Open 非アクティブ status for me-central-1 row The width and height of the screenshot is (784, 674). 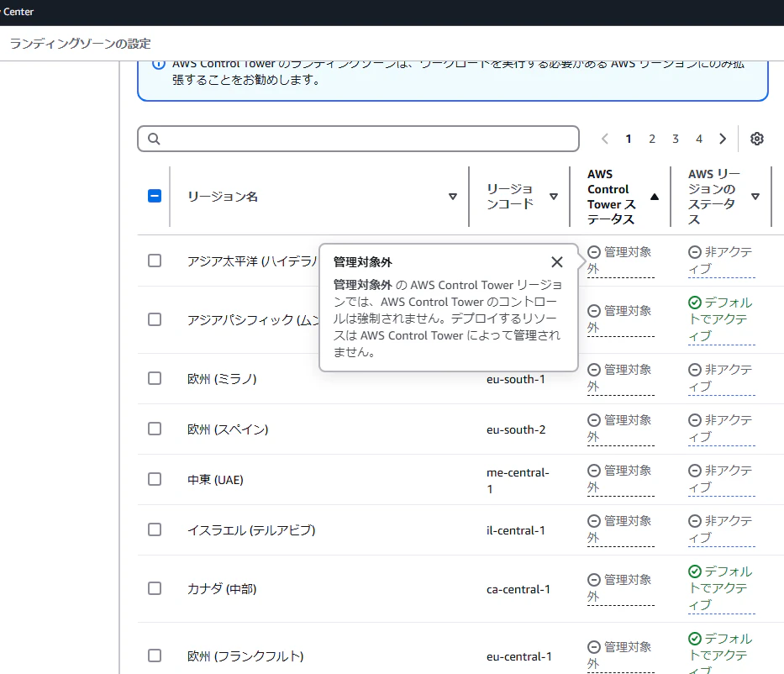721,480
